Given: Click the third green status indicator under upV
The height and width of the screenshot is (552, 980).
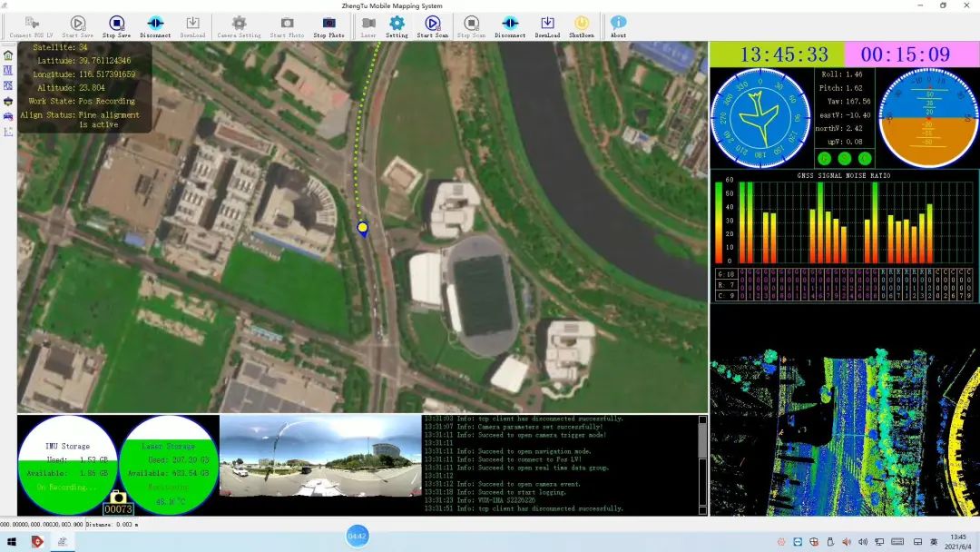Looking at the screenshot, I should [865, 159].
